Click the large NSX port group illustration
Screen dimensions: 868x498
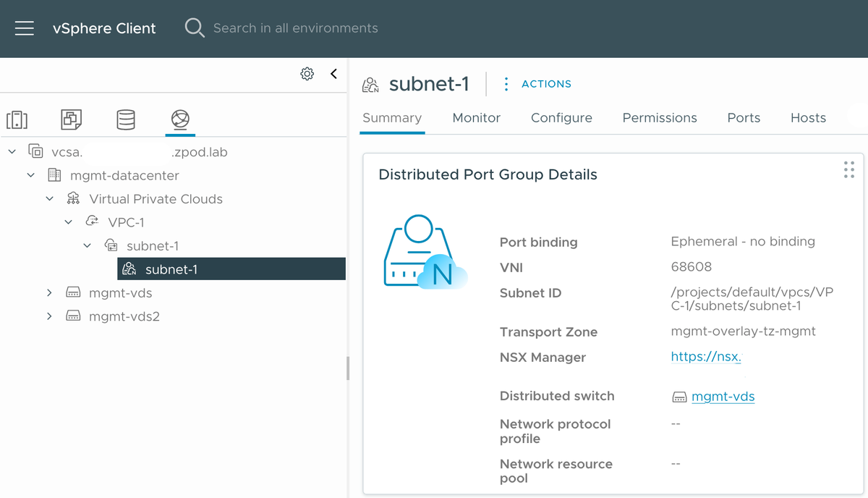pos(425,251)
